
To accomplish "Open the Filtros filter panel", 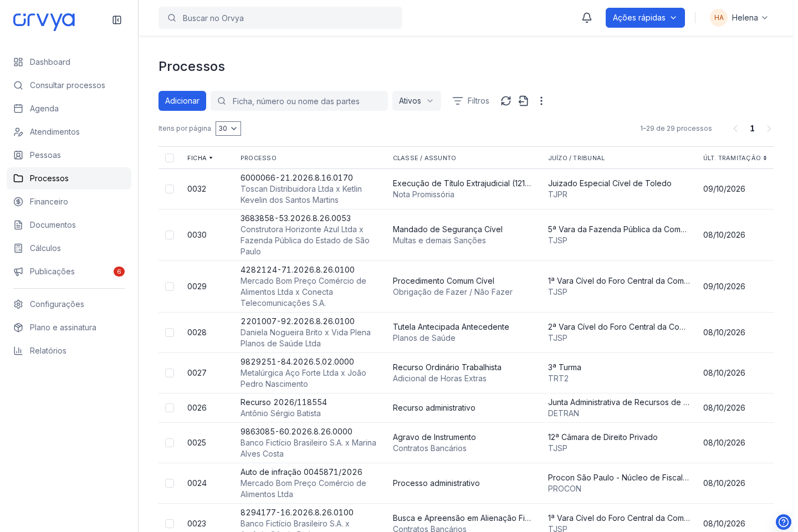I will click(470, 101).
